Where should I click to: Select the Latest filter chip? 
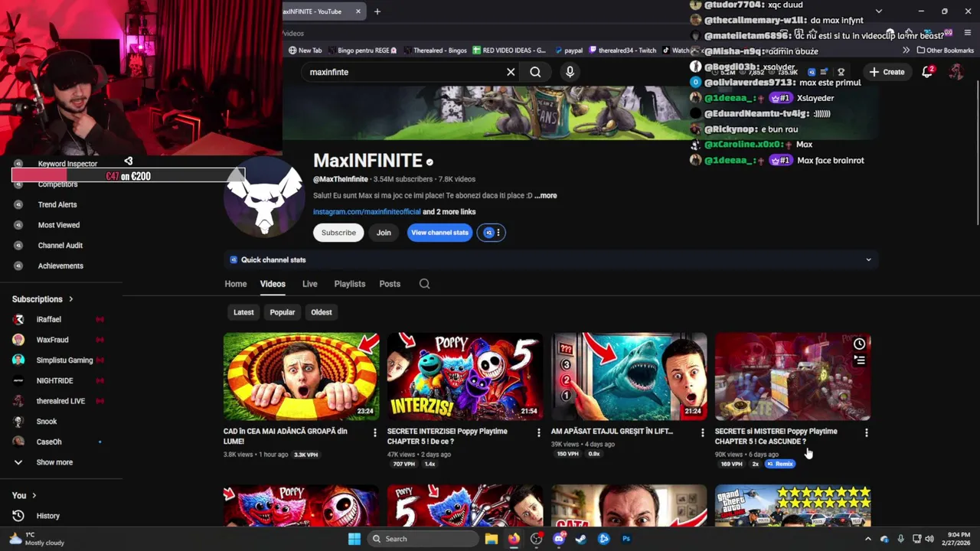click(243, 312)
